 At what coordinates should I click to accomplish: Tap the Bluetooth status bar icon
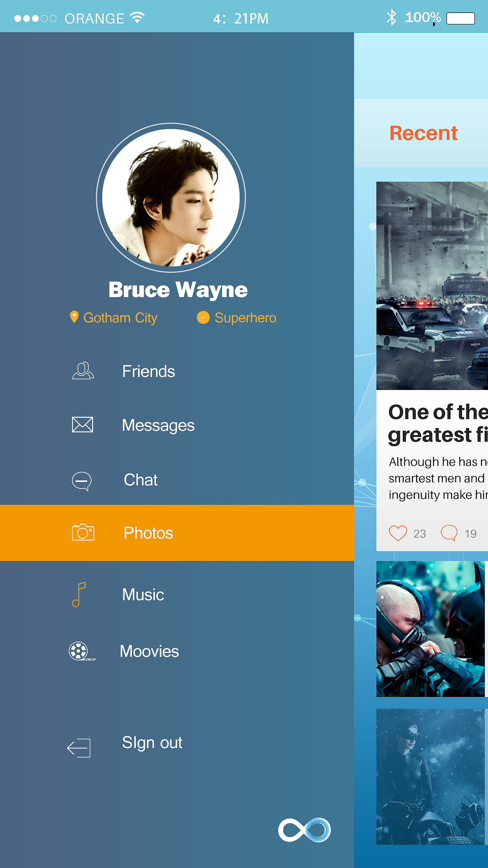click(x=391, y=18)
